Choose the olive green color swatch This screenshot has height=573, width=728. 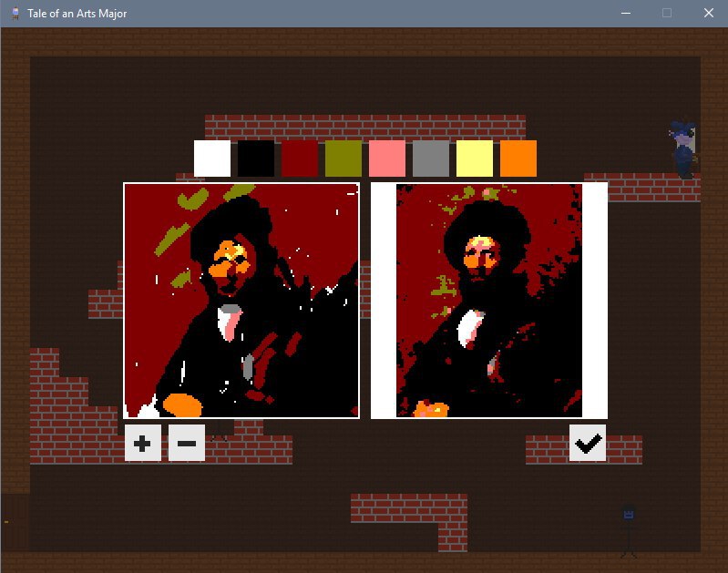pyautogui.click(x=343, y=159)
